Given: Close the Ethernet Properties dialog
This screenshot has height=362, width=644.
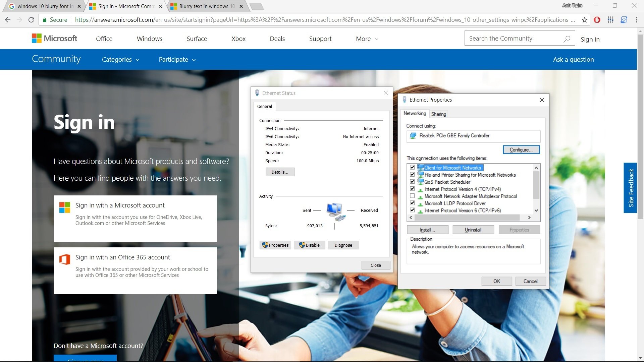Looking at the screenshot, I should point(542,100).
